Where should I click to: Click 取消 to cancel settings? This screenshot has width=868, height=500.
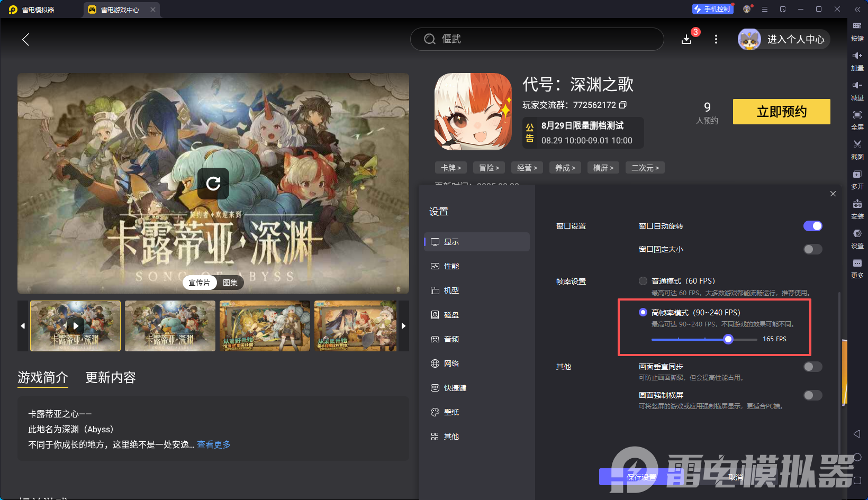click(x=736, y=477)
